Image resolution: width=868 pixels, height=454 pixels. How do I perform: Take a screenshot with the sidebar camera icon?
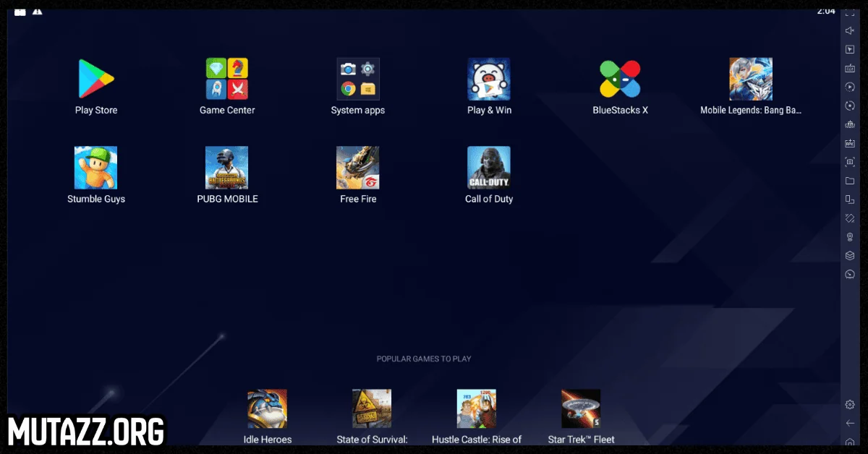click(849, 162)
